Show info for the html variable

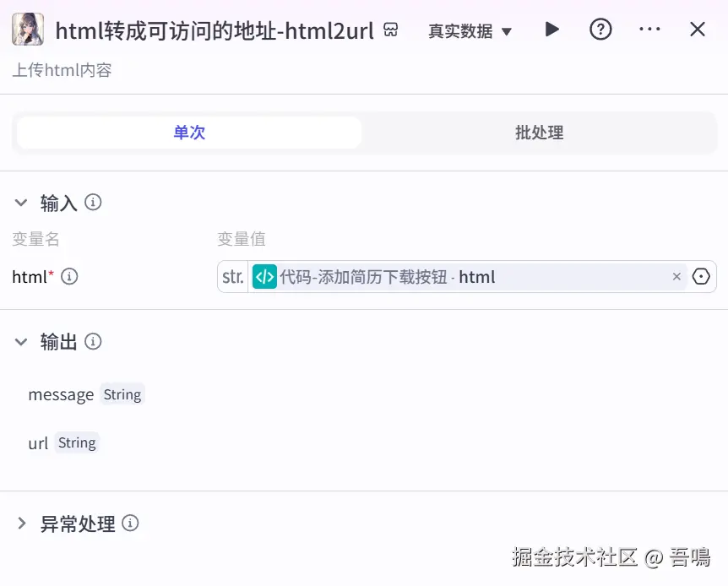[69, 277]
